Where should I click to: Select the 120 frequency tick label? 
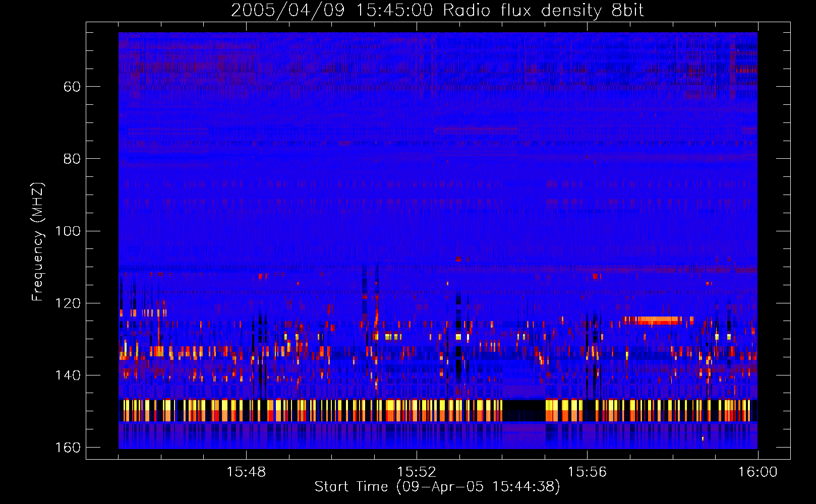[68, 303]
